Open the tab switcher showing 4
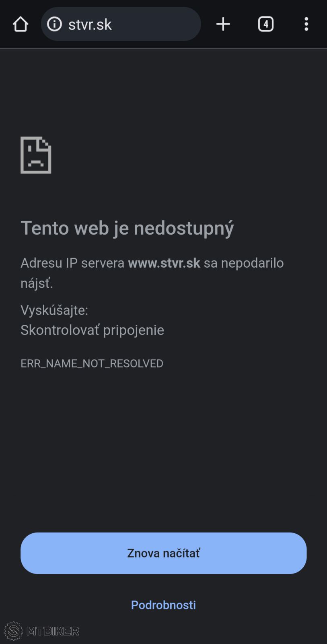The height and width of the screenshot is (644, 327). pyautogui.click(x=265, y=24)
